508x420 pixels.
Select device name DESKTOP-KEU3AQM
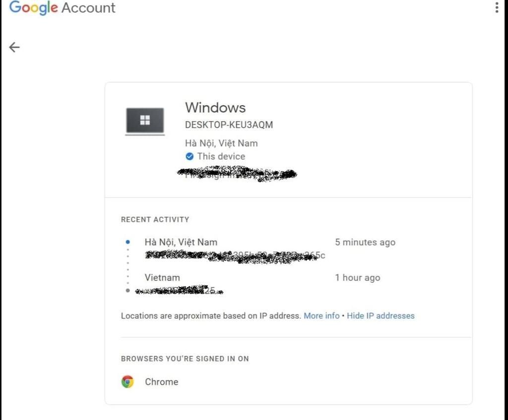click(229, 124)
